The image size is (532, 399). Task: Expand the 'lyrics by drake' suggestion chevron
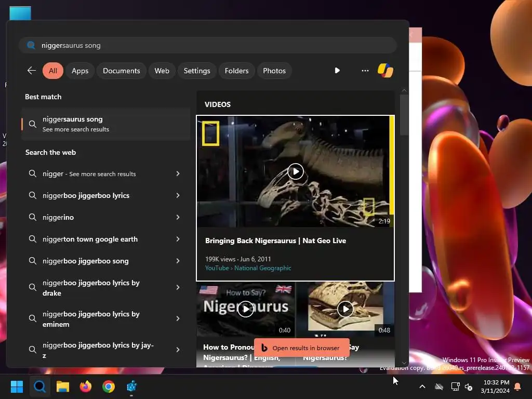coord(178,287)
